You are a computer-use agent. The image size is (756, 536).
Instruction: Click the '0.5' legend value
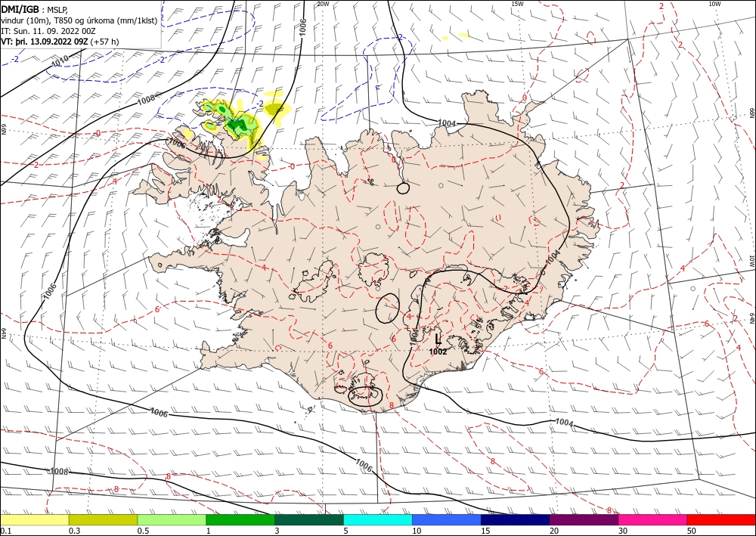tap(143, 531)
